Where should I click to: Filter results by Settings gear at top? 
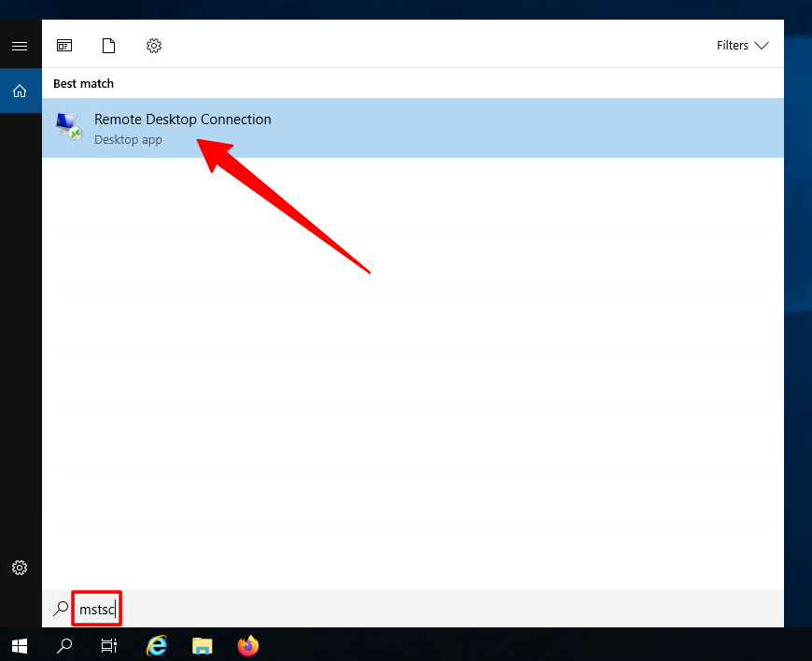[x=154, y=46]
